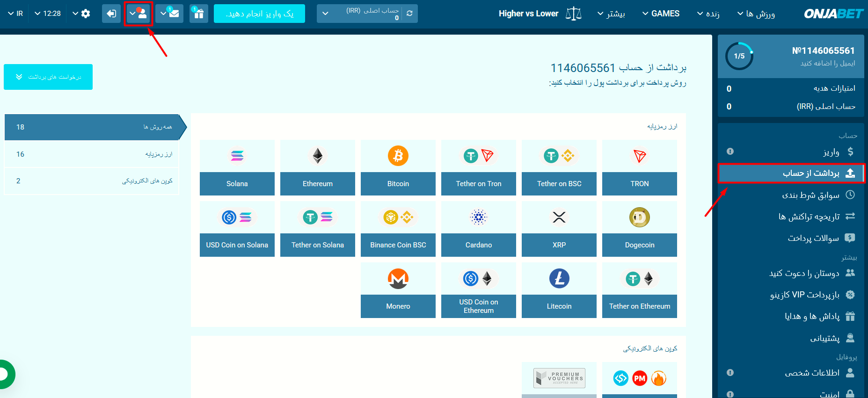Open پشتیبانی support item
This screenshot has width=868, height=398.
(x=791, y=338)
